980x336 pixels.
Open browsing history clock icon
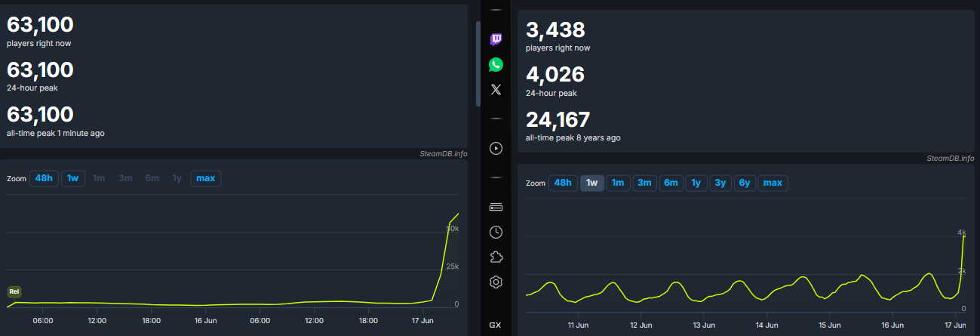tap(496, 232)
